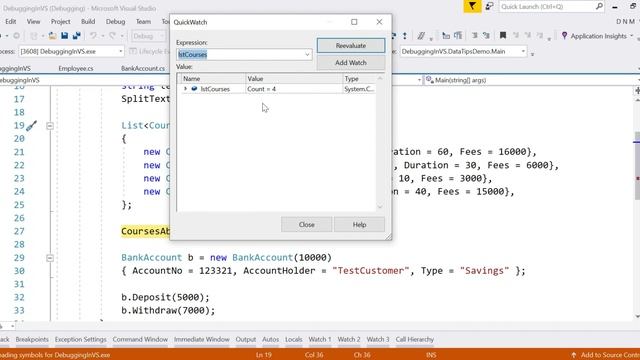Image resolution: width=640 pixels, height=360 pixels.
Task: Open the Locals tab
Action: (x=293, y=339)
